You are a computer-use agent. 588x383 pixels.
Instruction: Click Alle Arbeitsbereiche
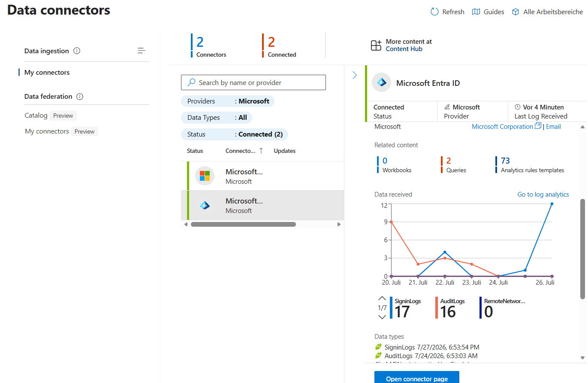[x=547, y=12]
